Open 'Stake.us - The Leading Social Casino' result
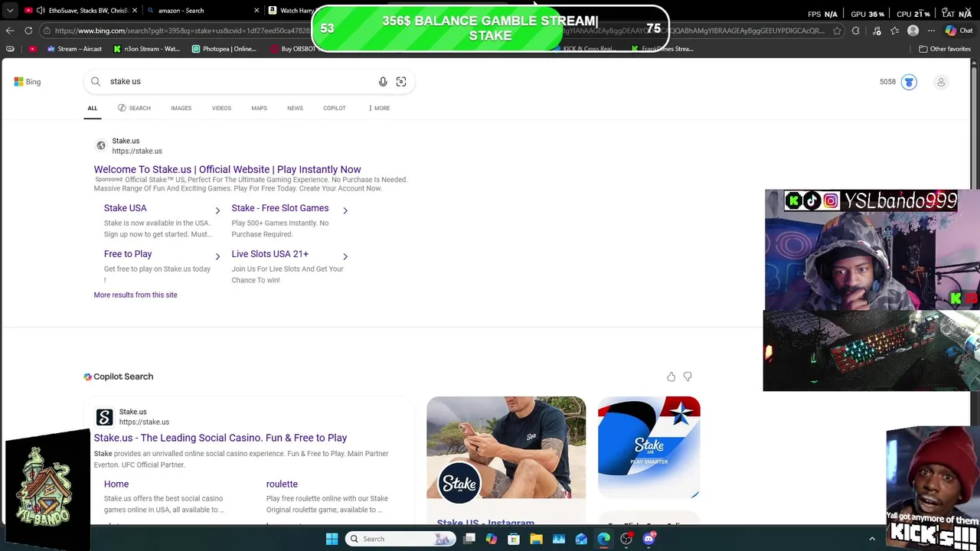 click(220, 438)
